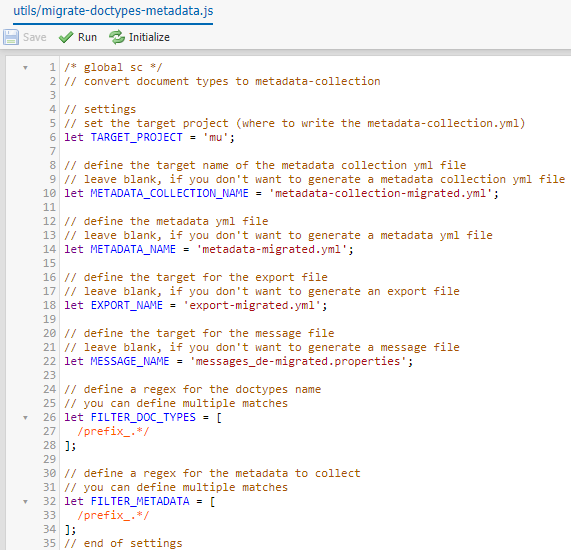Click the Save floppy disk icon
The height and width of the screenshot is (550, 571).
11,37
